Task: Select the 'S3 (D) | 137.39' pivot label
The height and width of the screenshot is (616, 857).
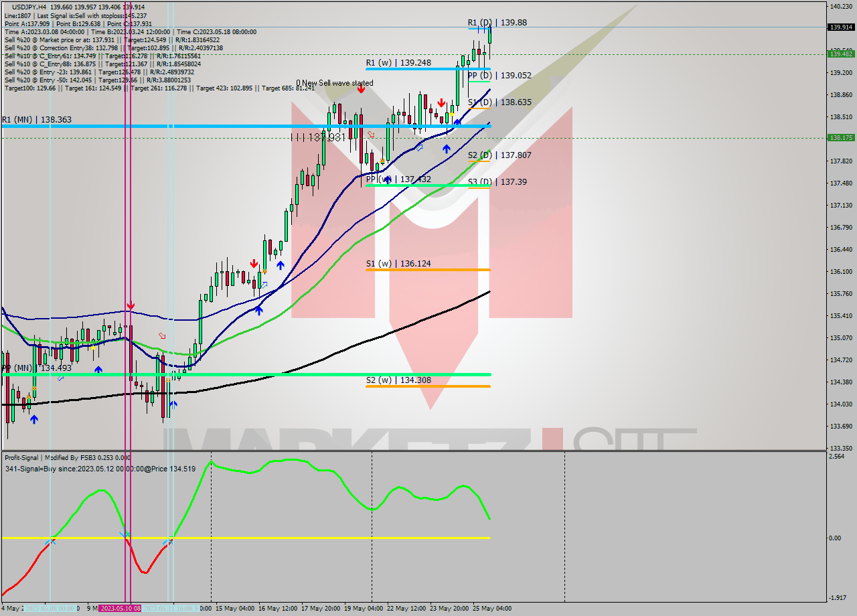Action: [x=497, y=182]
